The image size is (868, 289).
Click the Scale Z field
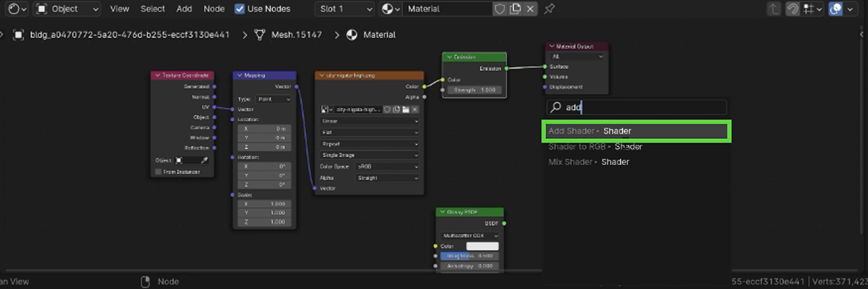click(x=265, y=223)
